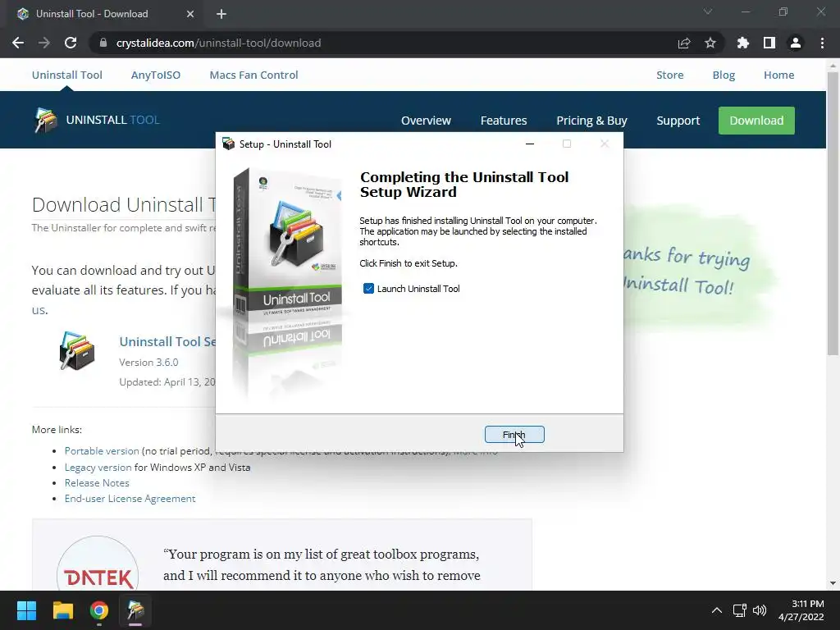Click the DNTEK logo thumbnail
Viewport: 840px width, 630px height.
point(98,564)
